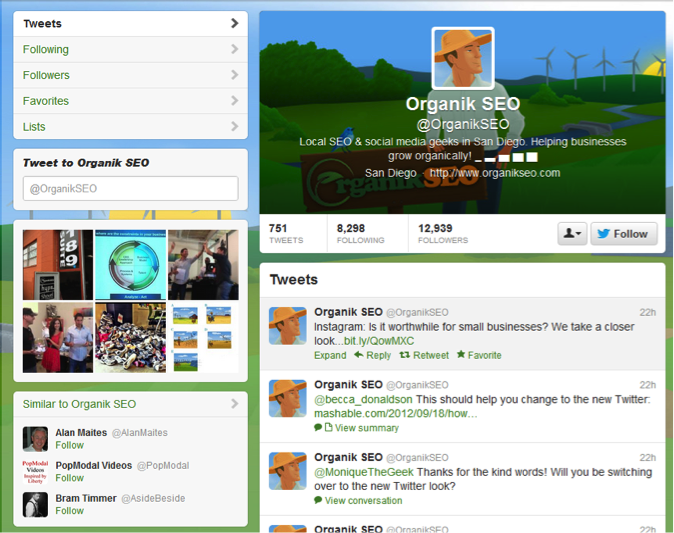Open the high-five office photo thumbnail

203,265
